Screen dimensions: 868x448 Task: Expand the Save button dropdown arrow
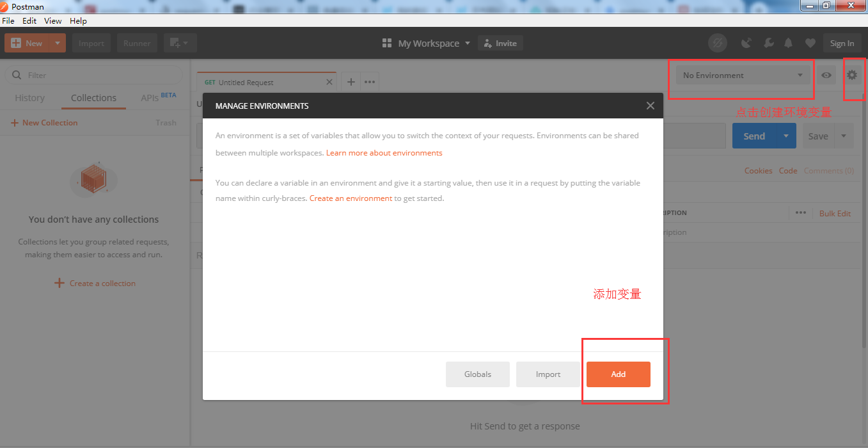(x=844, y=136)
